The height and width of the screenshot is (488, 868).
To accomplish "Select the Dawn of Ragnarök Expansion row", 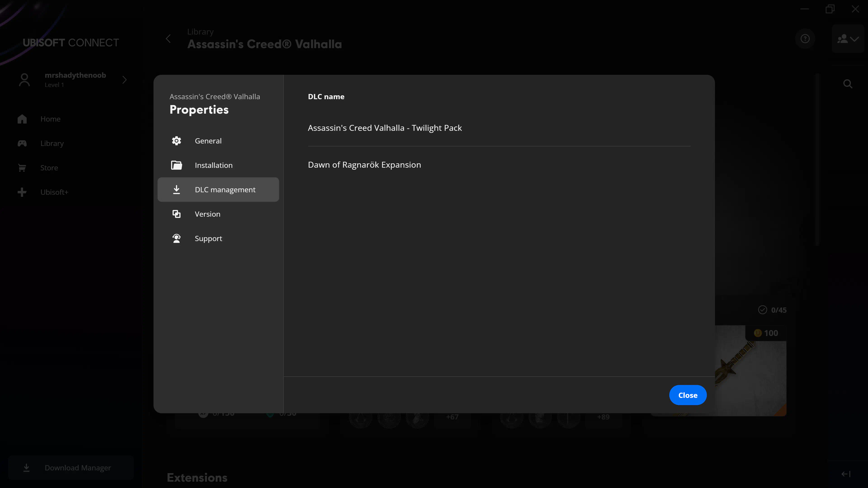I will tap(364, 165).
